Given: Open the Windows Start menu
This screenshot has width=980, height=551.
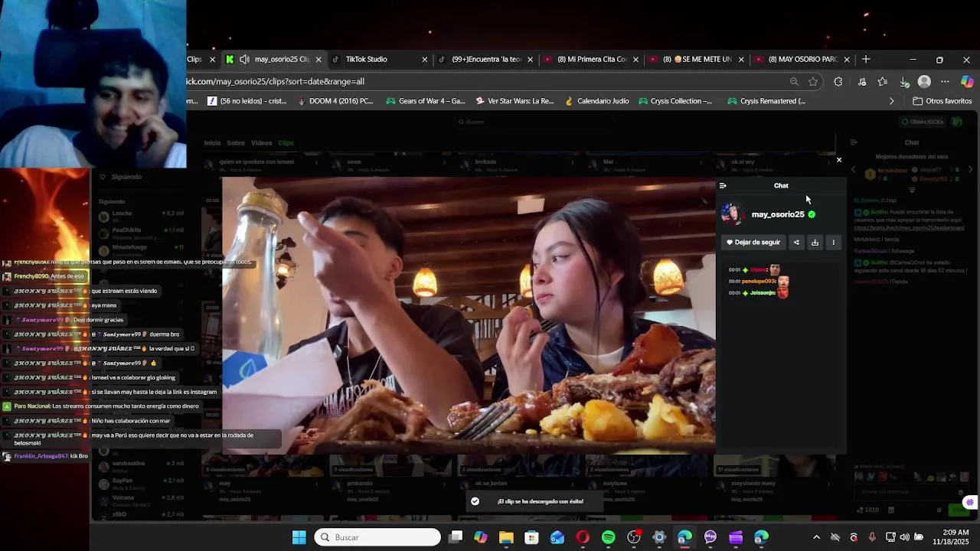Looking at the screenshot, I should click(x=299, y=537).
